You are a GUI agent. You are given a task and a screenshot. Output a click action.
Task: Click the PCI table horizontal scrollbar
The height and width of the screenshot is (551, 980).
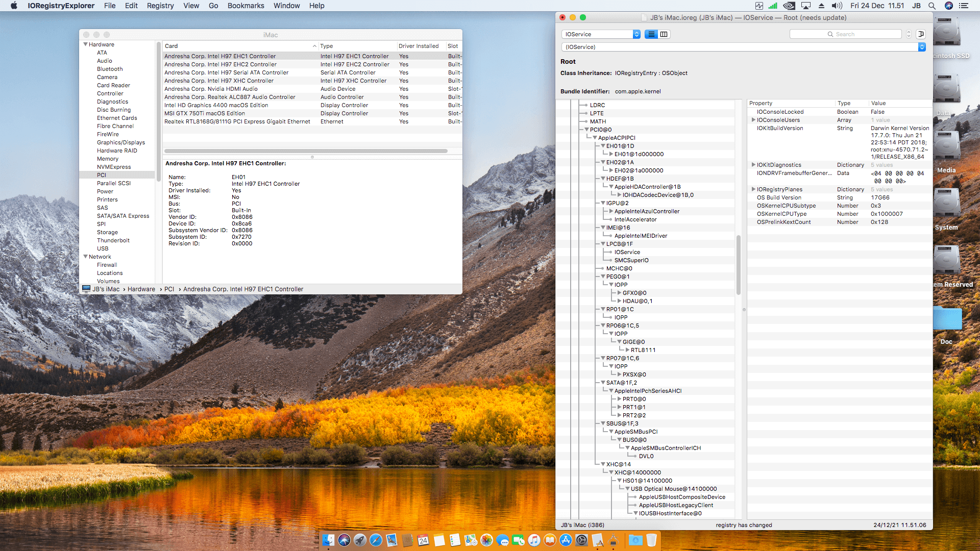(x=306, y=151)
